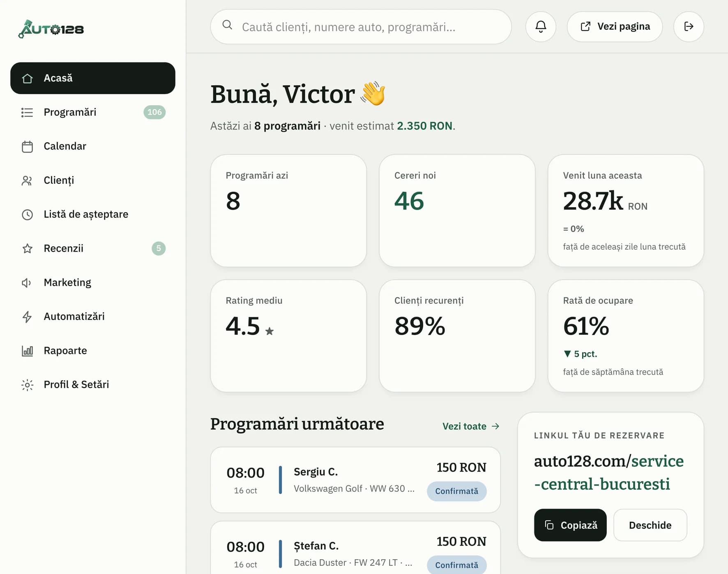Screen dimensions: 728x574
Task: Click the 8 programări text in greeting
Action: 287,126
